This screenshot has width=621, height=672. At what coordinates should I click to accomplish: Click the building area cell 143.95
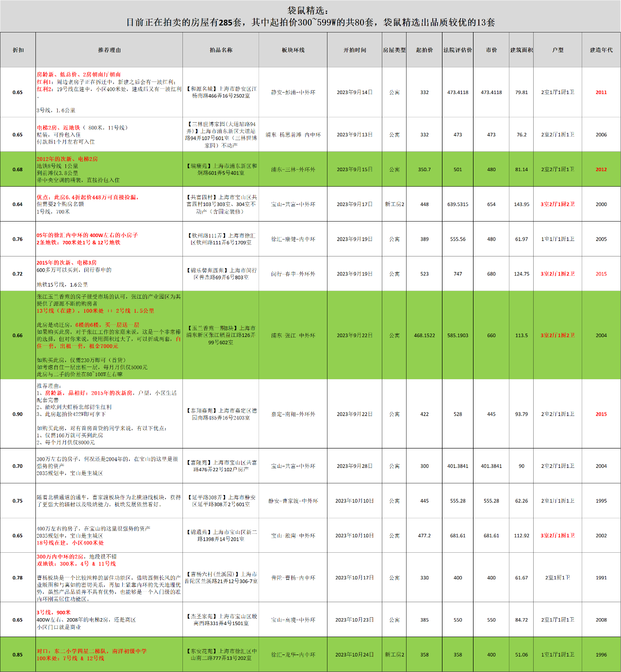point(522,205)
